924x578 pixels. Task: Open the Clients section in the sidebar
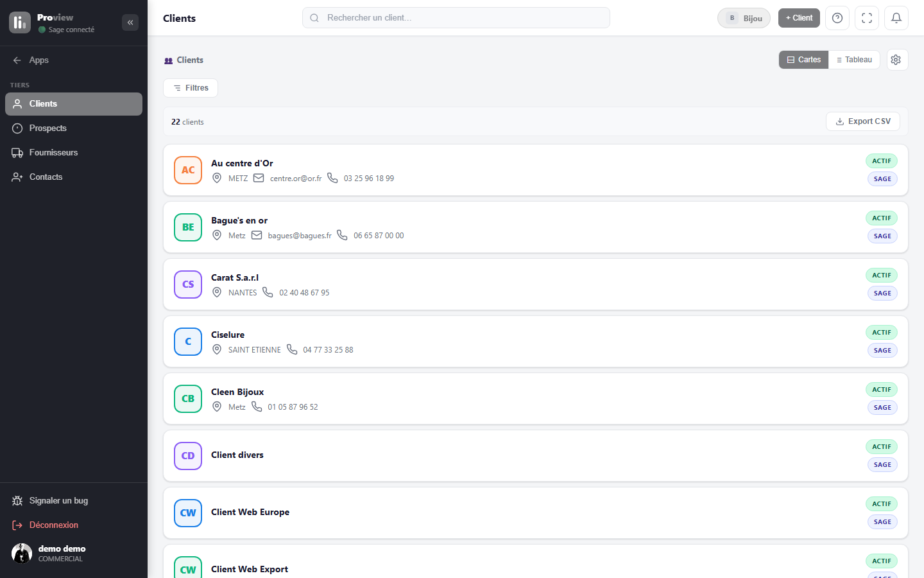(x=74, y=104)
